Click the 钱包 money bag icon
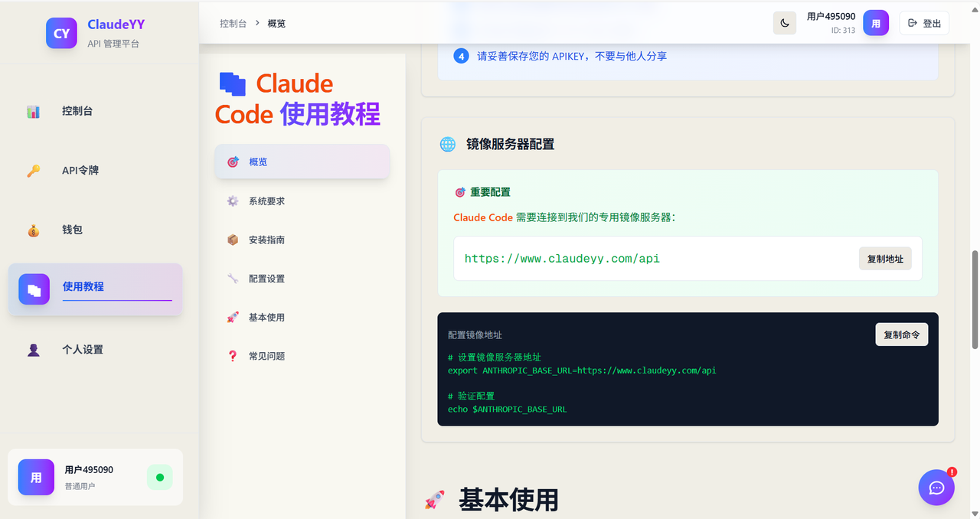The height and width of the screenshot is (519, 980). 33,230
